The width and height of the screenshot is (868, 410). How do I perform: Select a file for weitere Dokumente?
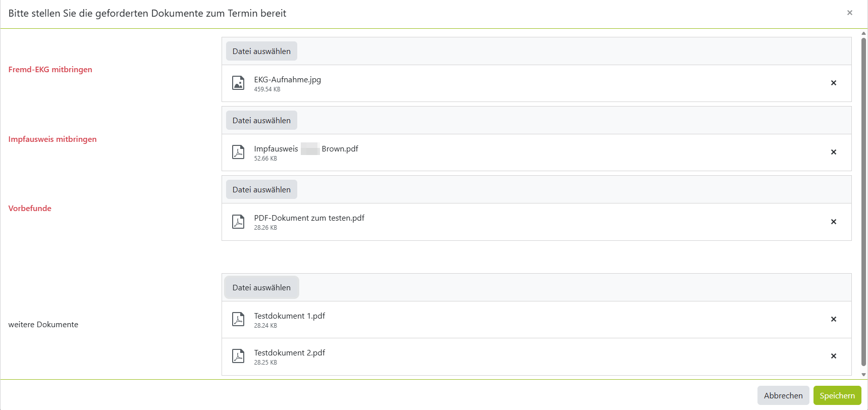(x=261, y=287)
